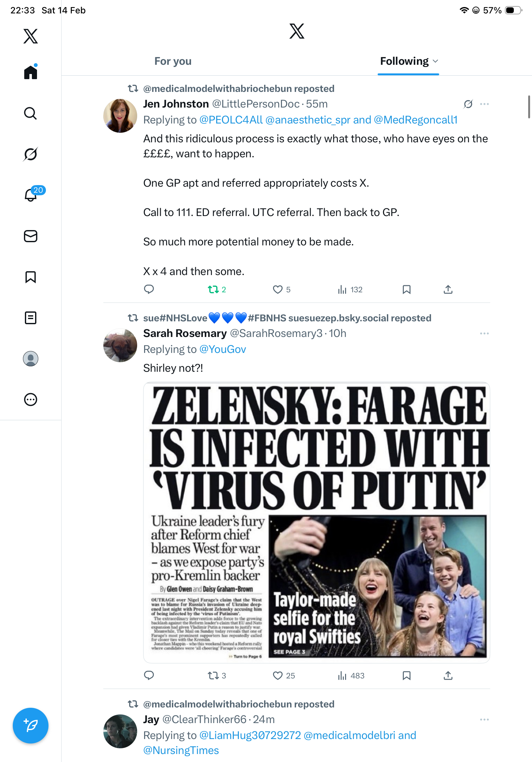This screenshot has width=532, height=762.
Task: Undo repost on Jen Johnston's post
Action: tap(213, 290)
